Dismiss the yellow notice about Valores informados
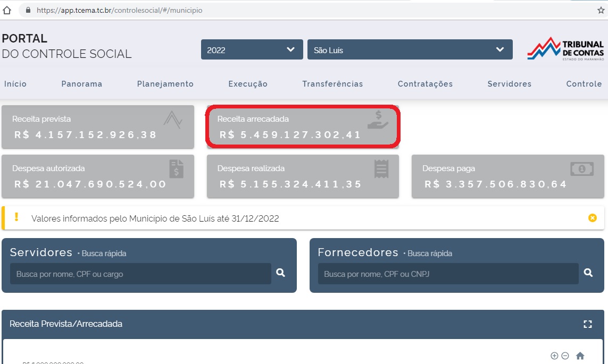608x364 pixels. click(x=593, y=218)
